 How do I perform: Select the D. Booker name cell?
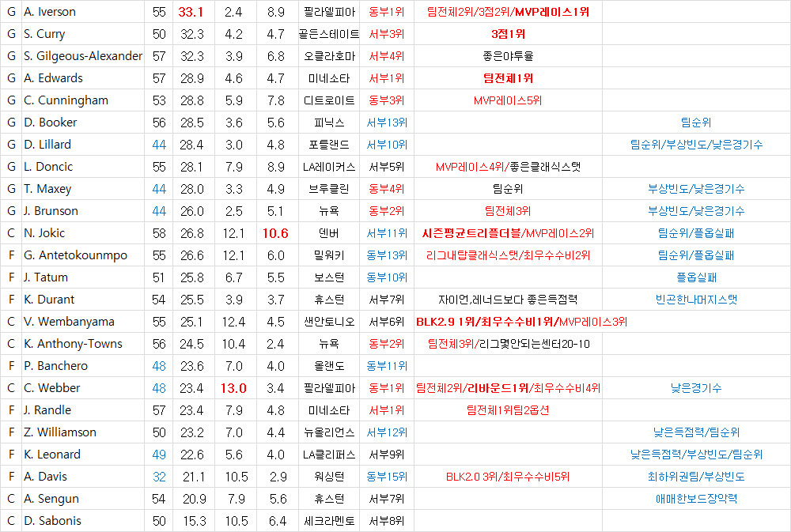click(x=83, y=123)
